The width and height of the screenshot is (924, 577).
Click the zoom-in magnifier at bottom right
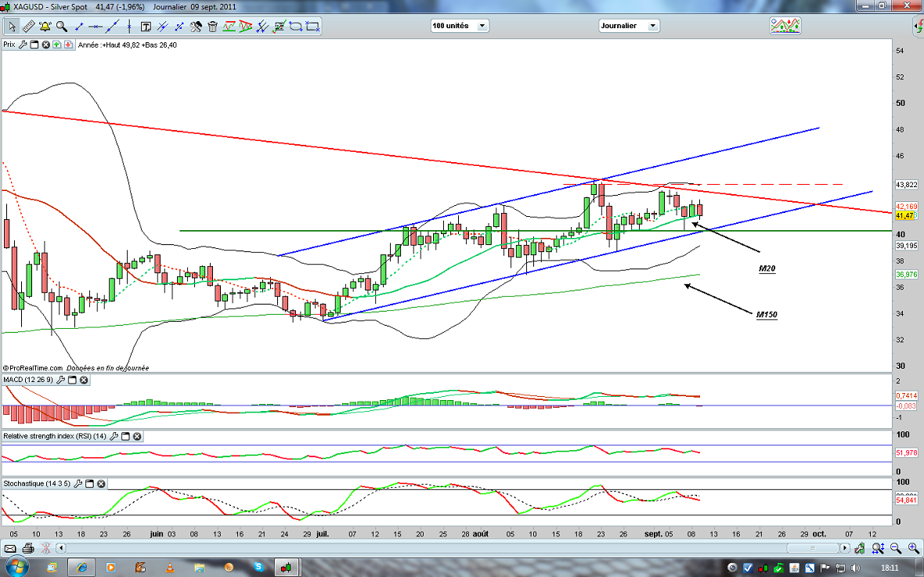click(x=914, y=548)
